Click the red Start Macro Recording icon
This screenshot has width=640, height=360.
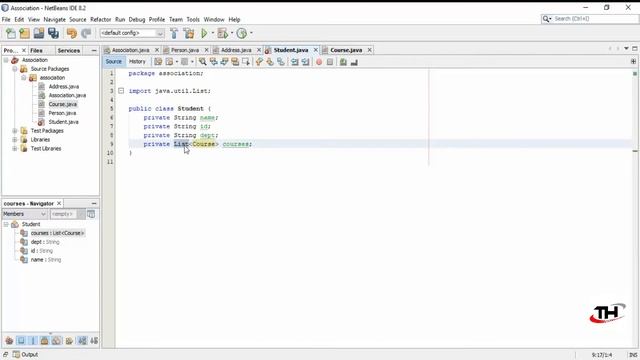pyautogui.click(x=319, y=62)
